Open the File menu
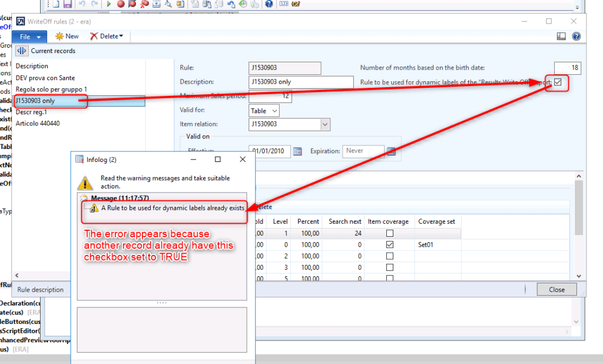603x364 pixels. click(29, 37)
